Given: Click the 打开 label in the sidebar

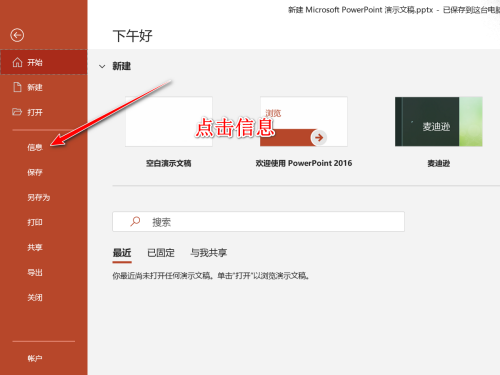Looking at the screenshot, I should (x=35, y=112).
